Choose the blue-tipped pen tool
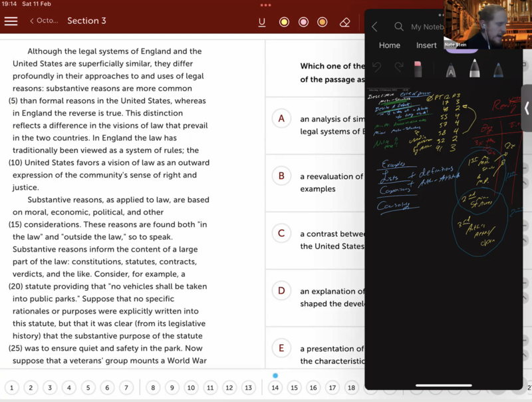 [497, 69]
